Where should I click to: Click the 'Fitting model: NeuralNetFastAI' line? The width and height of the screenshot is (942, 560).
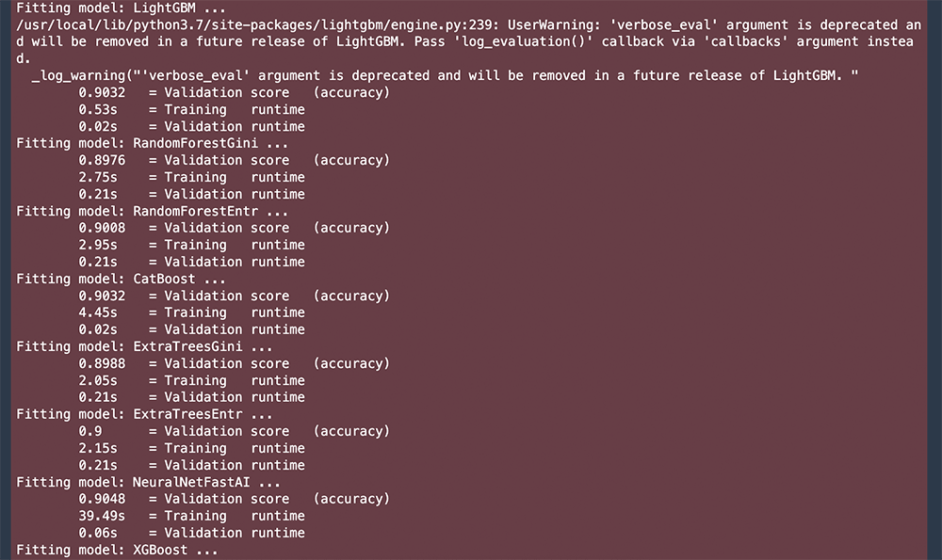coord(149,483)
